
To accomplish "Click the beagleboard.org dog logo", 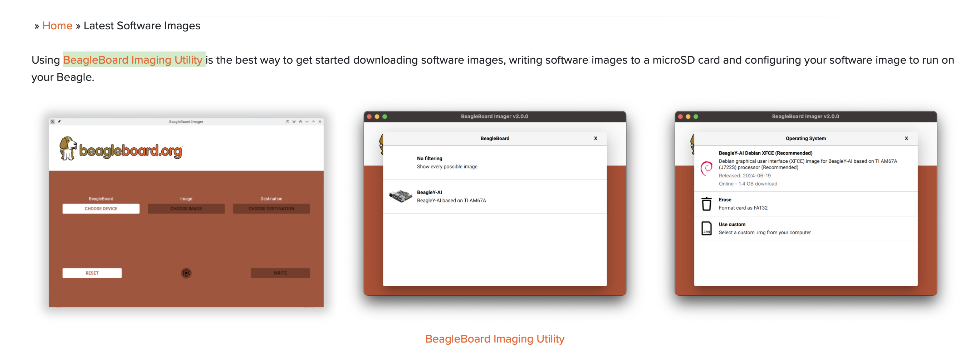I will point(121,149).
